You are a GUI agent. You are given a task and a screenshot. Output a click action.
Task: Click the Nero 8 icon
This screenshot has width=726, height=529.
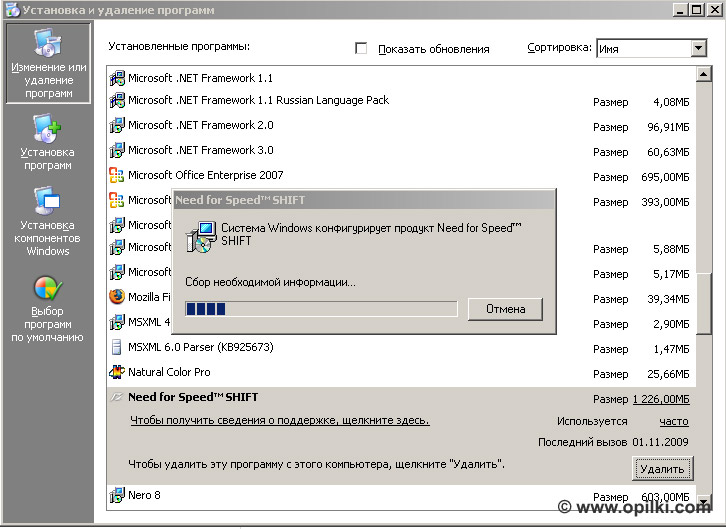(117, 495)
